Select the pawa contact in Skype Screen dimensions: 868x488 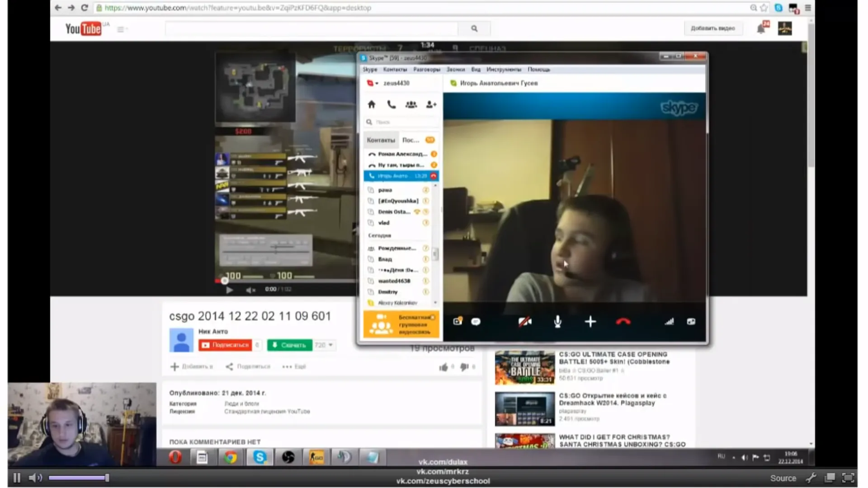coord(398,190)
